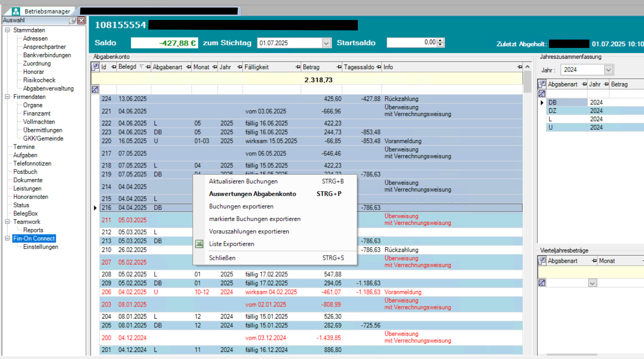The width and height of the screenshot is (644, 359).
Task: Click the filter row icon in Abgabenkonto grid
Action: click(x=95, y=90)
